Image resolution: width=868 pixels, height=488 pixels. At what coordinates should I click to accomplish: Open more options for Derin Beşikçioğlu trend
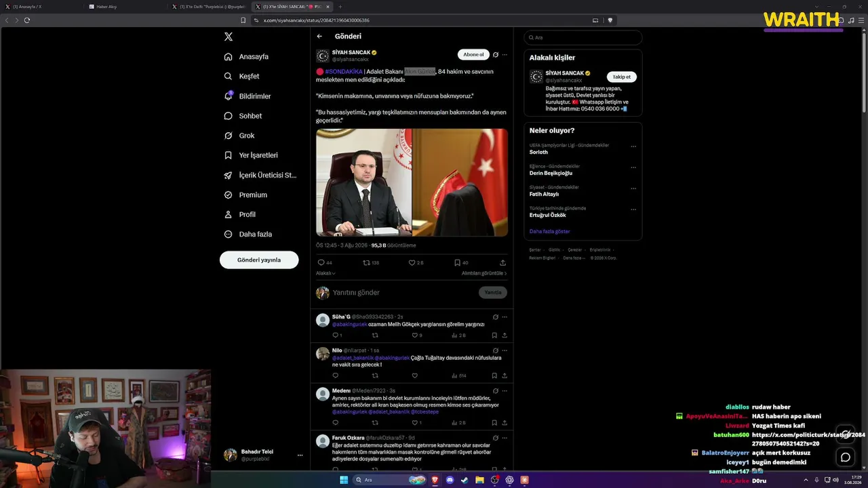[x=633, y=167]
